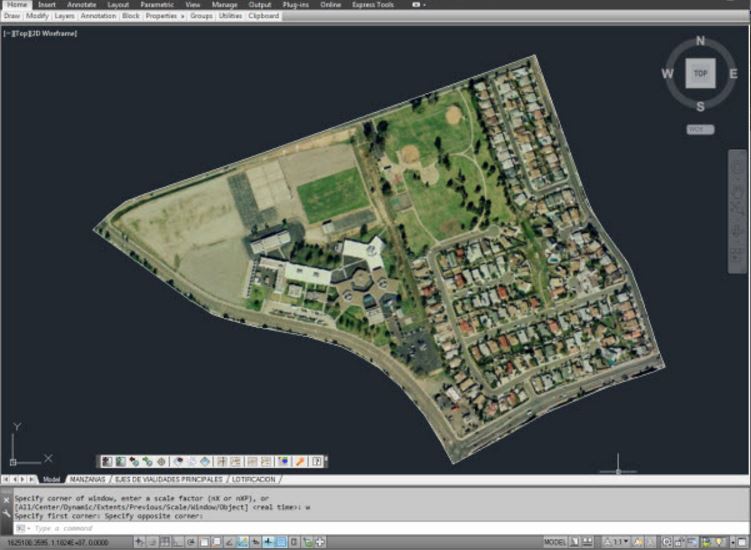The image size is (751, 550).
Task: Switch to the MANZANAS layout tab
Action: point(88,480)
